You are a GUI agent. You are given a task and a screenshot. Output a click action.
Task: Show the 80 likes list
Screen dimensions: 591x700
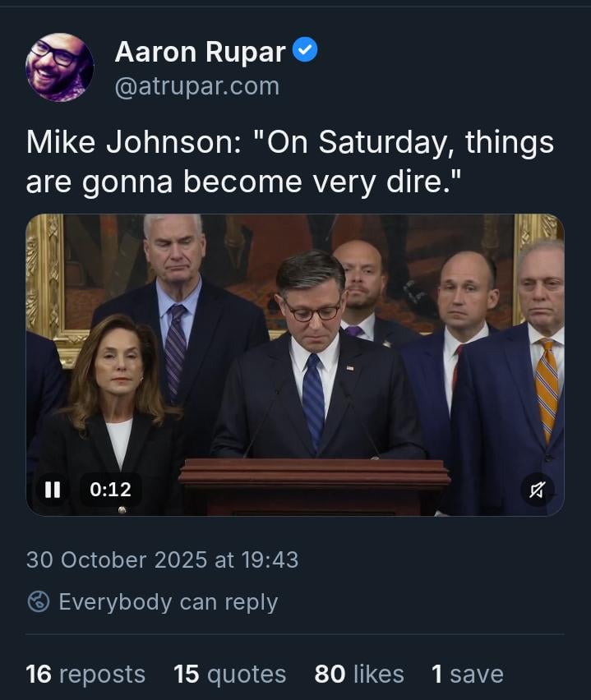[x=358, y=675]
